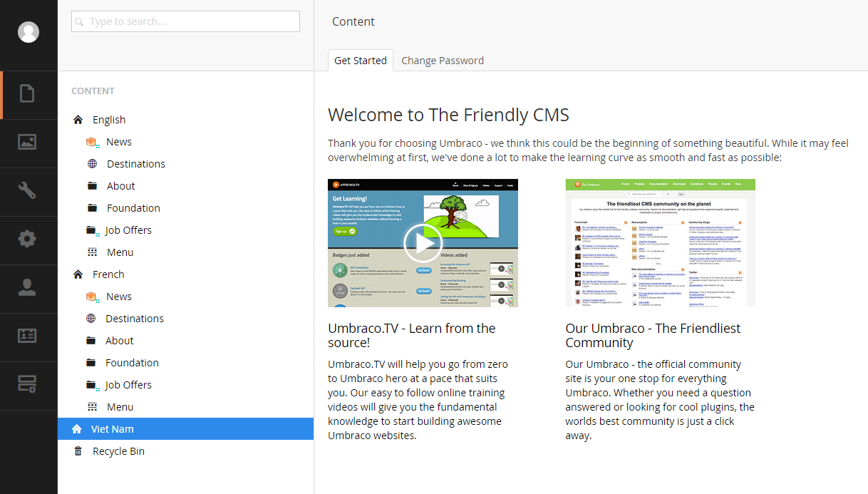Viewport: 868px width, 494px height.
Task: Click the folder icon for French About
Action: click(x=91, y=341)
